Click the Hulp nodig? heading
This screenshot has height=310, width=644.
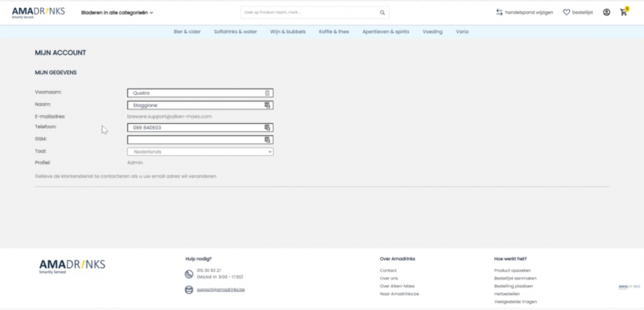[198, 259]
